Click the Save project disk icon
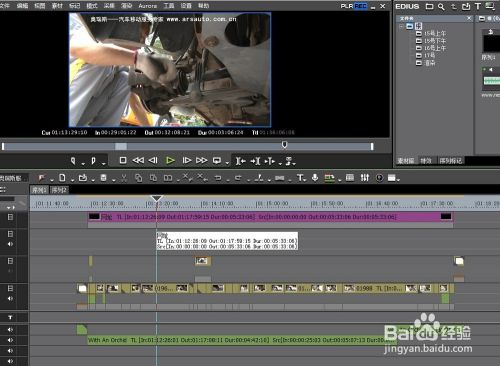Viewport: 500px width, 366px height. click(104, 178)
